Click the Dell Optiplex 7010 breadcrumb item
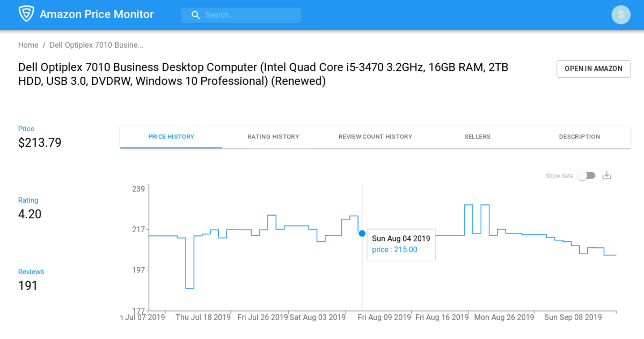This screenshot has width=644, height=339. click(x=96, y=45)
